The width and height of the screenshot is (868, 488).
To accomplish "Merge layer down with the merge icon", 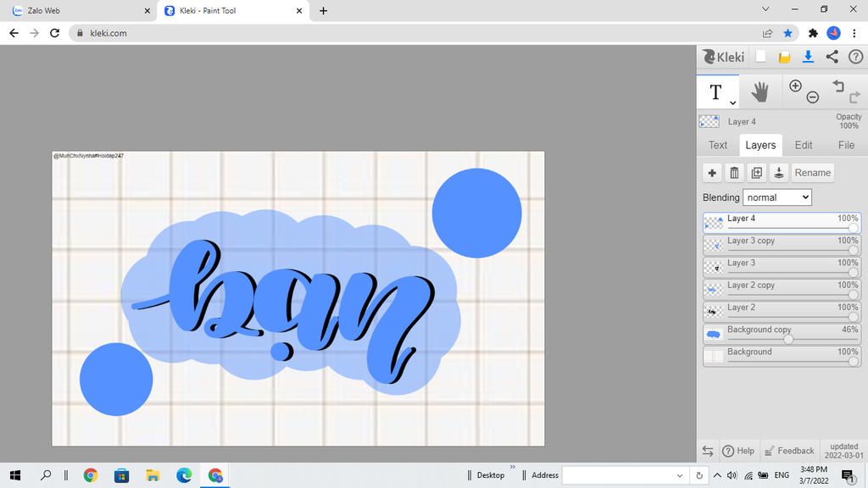I will pos(778,173).
